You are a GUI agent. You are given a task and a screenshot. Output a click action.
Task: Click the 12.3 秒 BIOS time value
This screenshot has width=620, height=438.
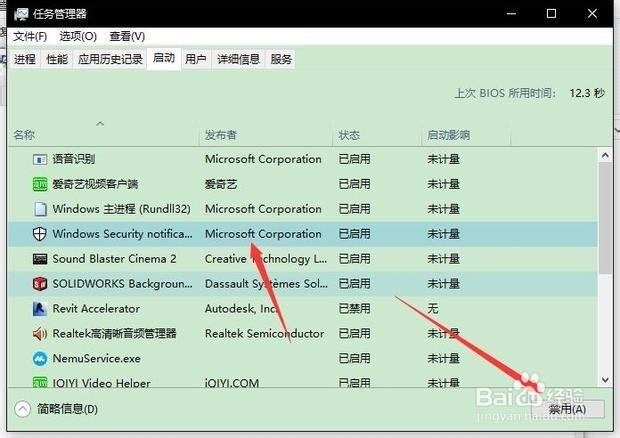click(587, 93)
